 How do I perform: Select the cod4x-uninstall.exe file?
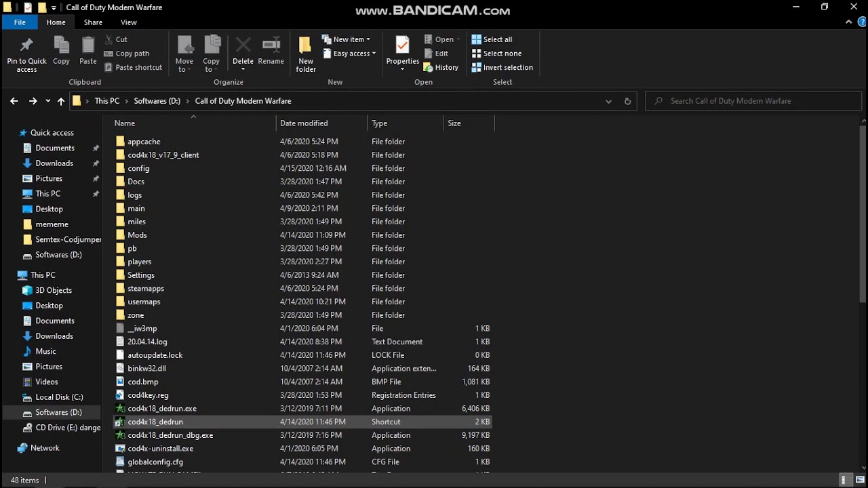point(161,449)
